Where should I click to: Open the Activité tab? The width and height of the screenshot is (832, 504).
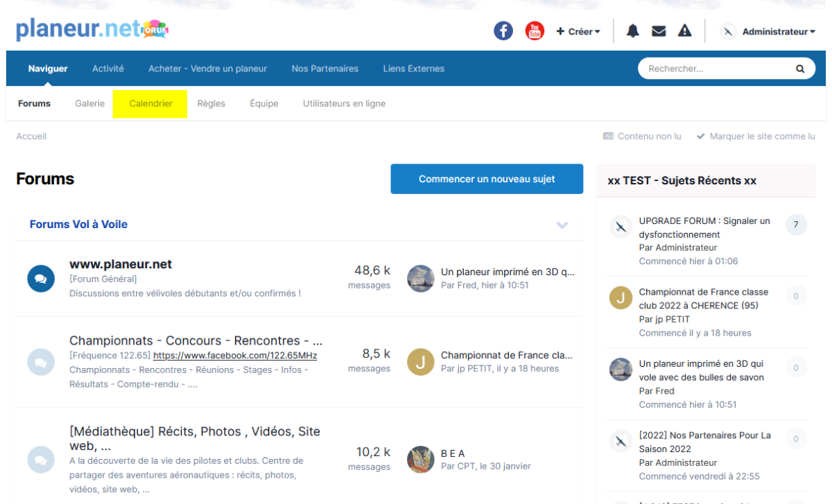coord(108,69)
